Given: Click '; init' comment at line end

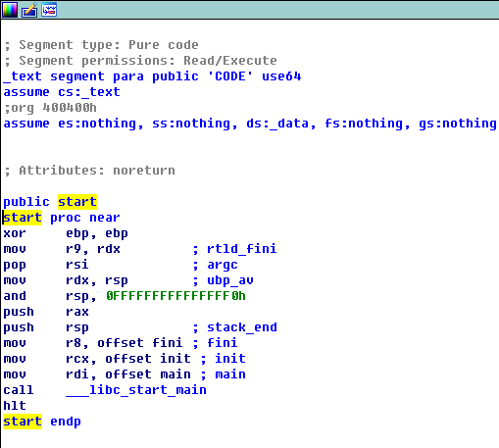Looking at the screenshot, I should click(223, 359).
